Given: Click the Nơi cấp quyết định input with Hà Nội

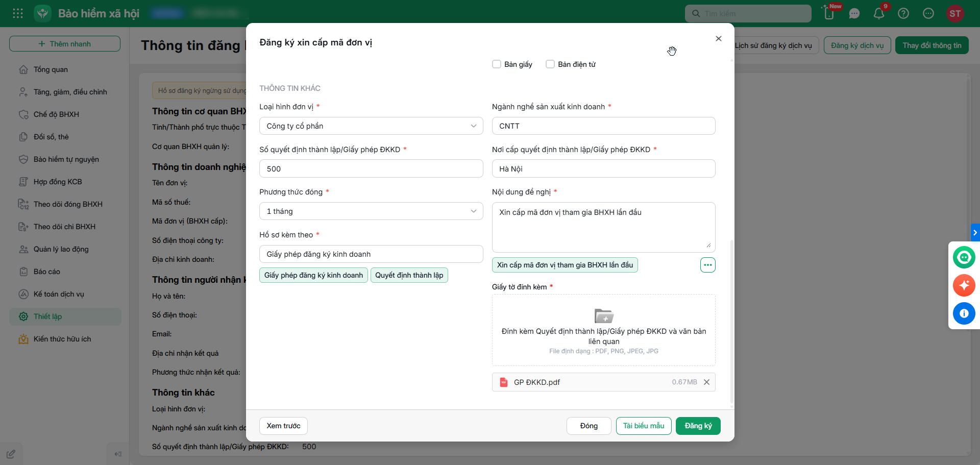Looking at the screenshot, I should pyautogui.click(x=603, y=168).
